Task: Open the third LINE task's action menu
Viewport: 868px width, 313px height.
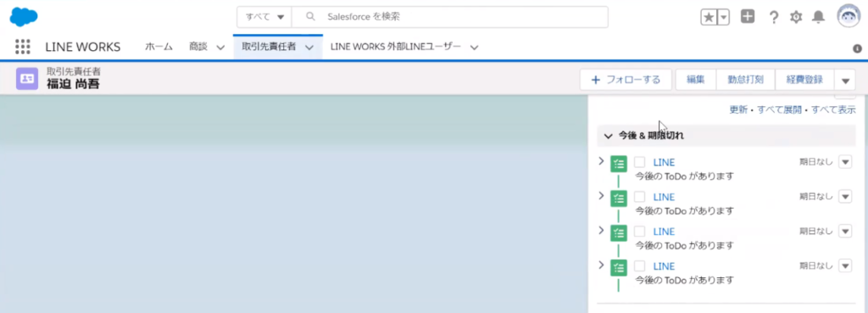Action: 845,231
